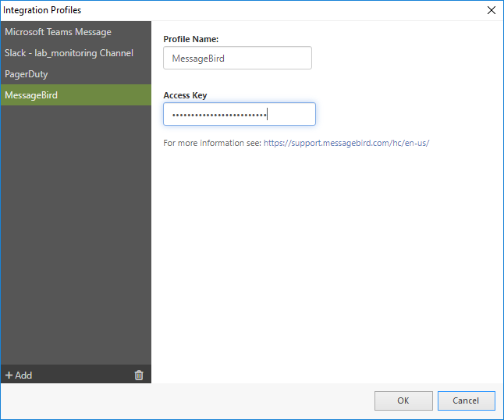Close the Integration Profiles dialog
The width and height of the screenshot is (504, 420).
(492, 10)
